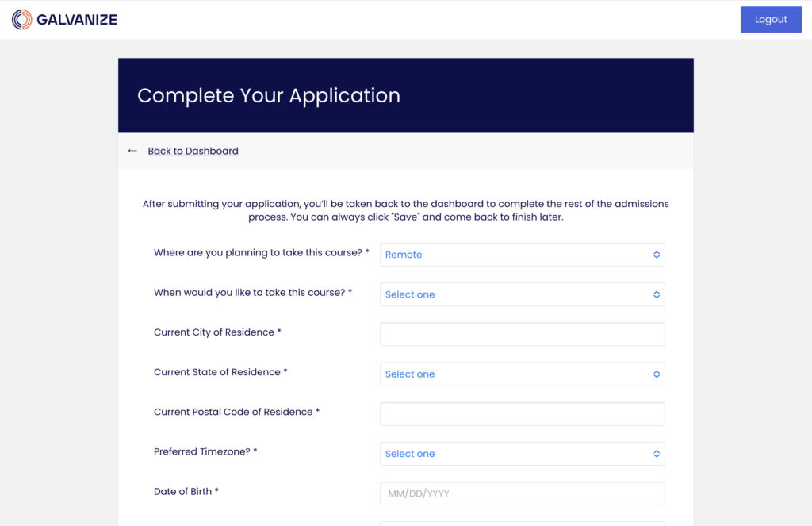Select the Date of Birth MM/DD/YYYY field
Image resolution: width=812 pixels, height=526 pixels.
coord(523,493)
